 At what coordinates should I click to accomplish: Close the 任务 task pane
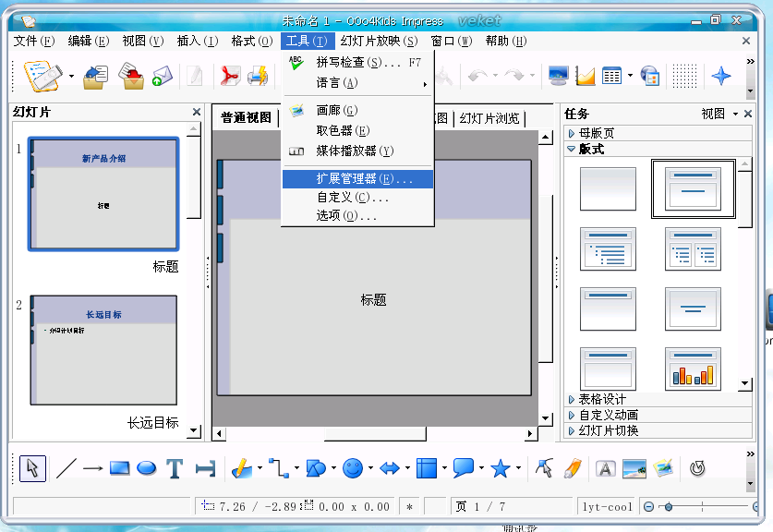(x=748, y=114)
